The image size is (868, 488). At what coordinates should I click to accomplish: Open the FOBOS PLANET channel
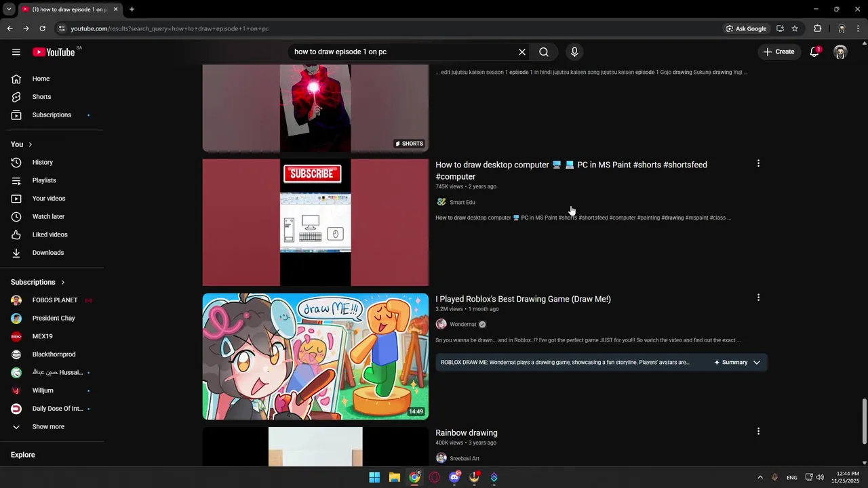click(x=53, y=300)
